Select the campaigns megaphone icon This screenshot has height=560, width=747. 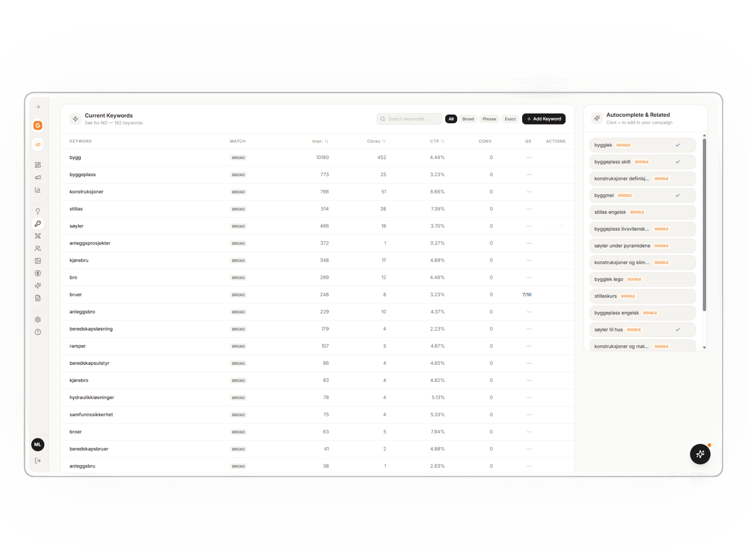click(x=37, y=177)
